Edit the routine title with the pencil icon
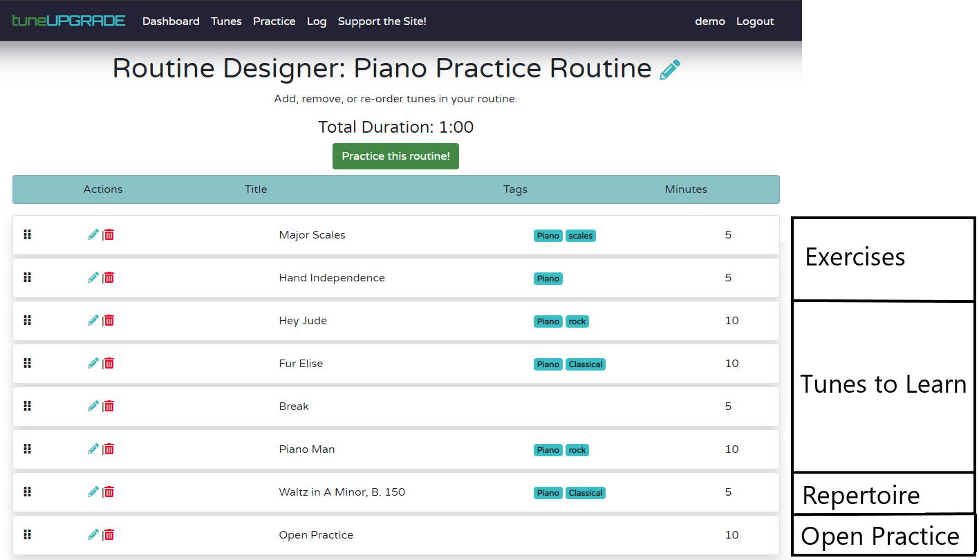The image size is (979, 560). coord(669,68)
